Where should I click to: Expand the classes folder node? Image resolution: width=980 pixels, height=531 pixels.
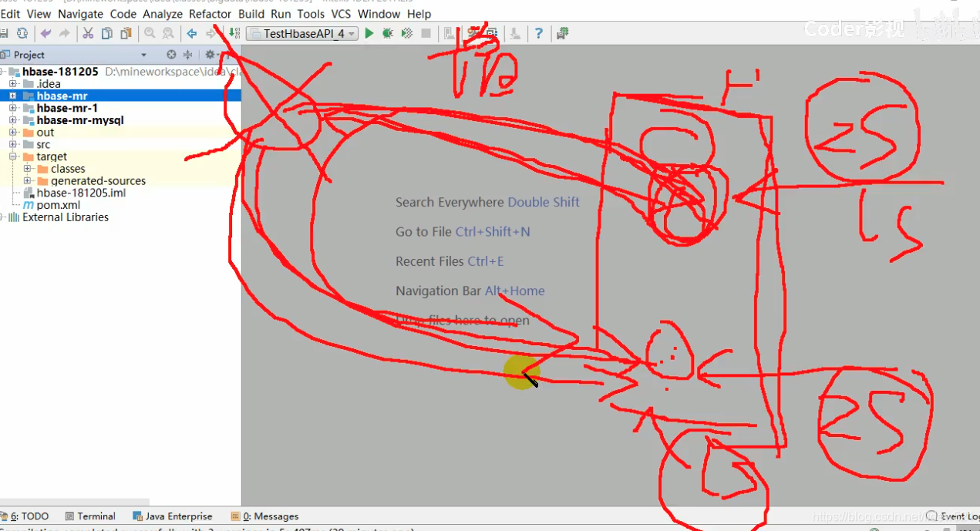[27, 169]
